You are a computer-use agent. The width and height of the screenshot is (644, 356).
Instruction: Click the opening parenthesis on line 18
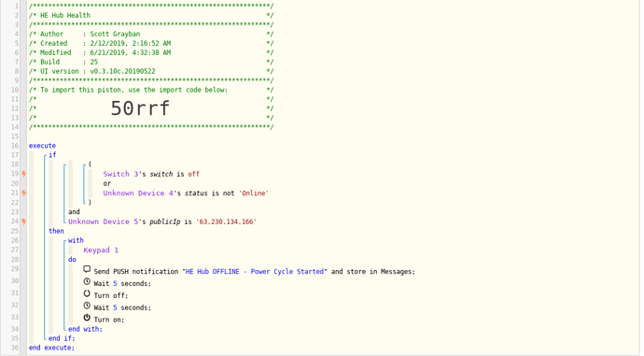click(x=90, y=164)
